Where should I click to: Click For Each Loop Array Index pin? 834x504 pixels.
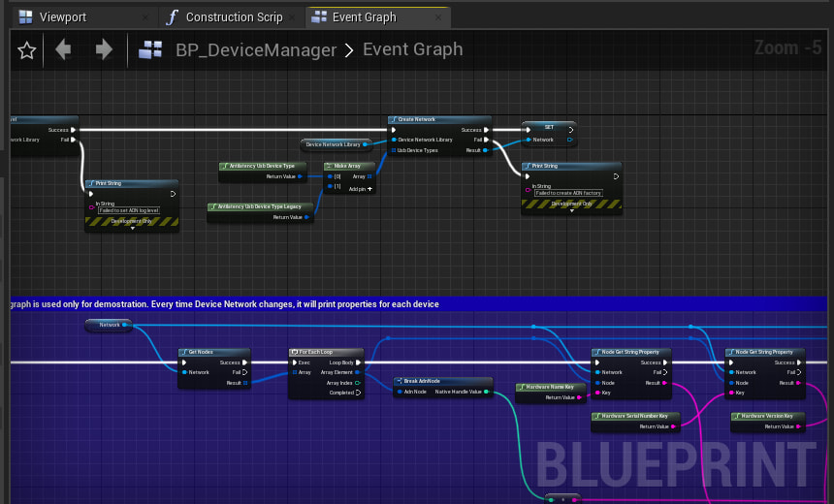click(358, 383)
